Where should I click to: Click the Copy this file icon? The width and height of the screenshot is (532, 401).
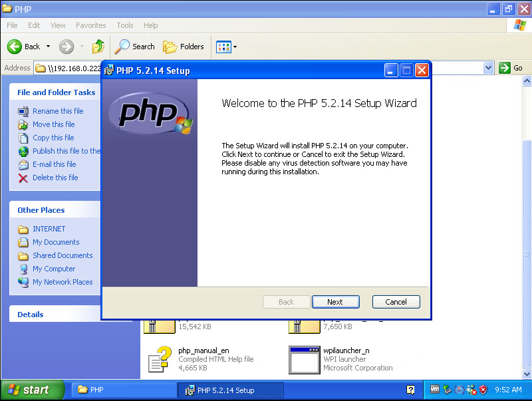click(x=23, y=138)
